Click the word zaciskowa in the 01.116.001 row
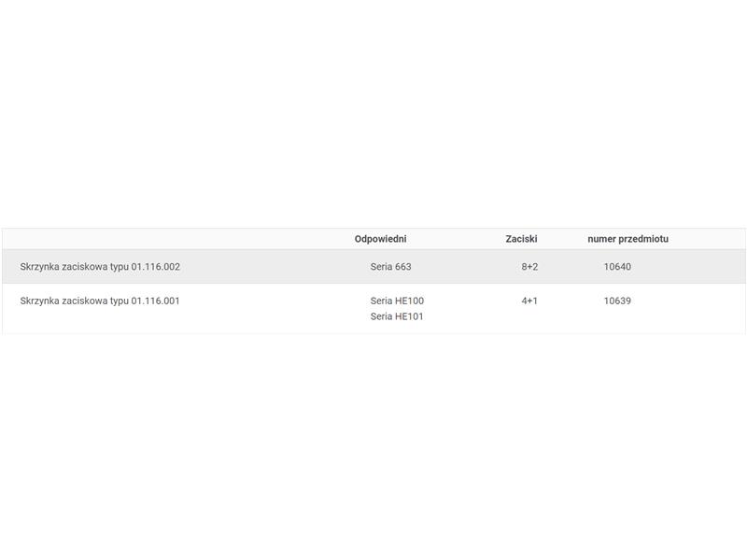This screenshot has width=747, height=560. [85, 301]
